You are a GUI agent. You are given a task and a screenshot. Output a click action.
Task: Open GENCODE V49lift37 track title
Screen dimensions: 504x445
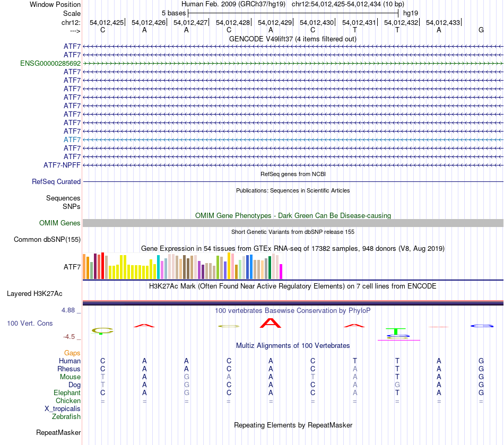click(x=293, y=39)
